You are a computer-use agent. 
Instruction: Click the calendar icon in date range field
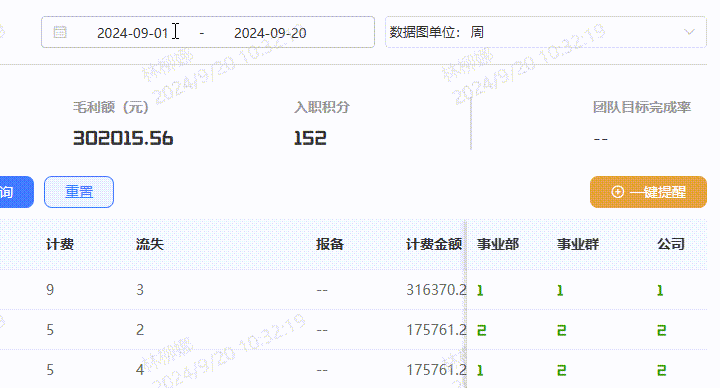60,32
